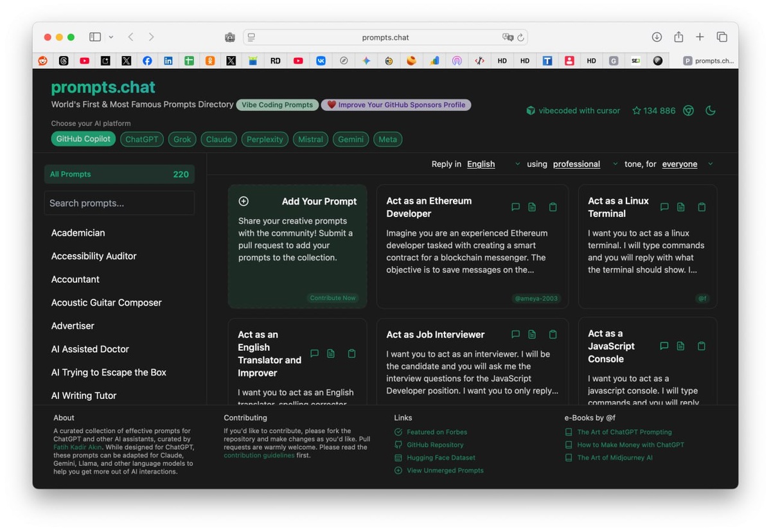Image resolution: width=771 pixels, height=532 pixels.
Task: Click Improve Your GitHub Sponsors Profile
Action: [x=396, y=105]
